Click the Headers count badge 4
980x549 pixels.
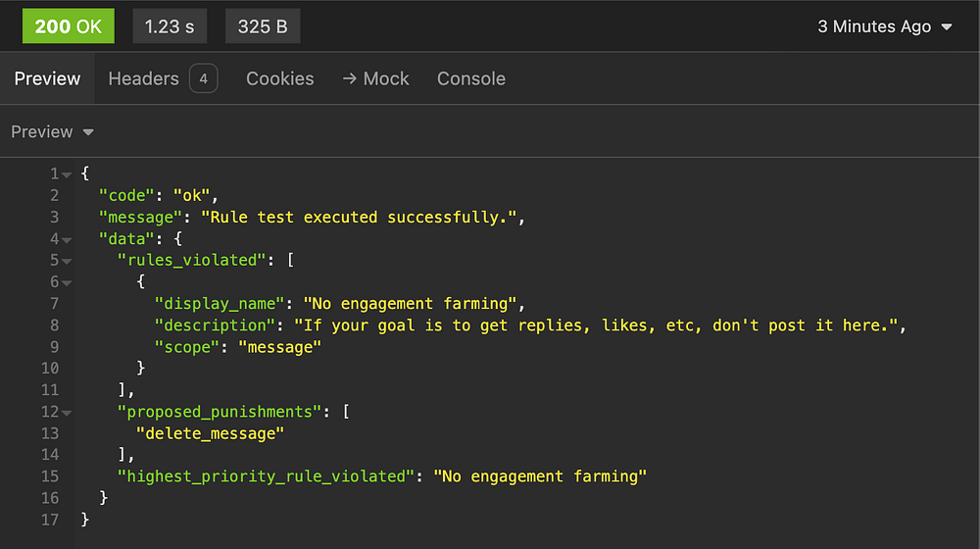203,78
